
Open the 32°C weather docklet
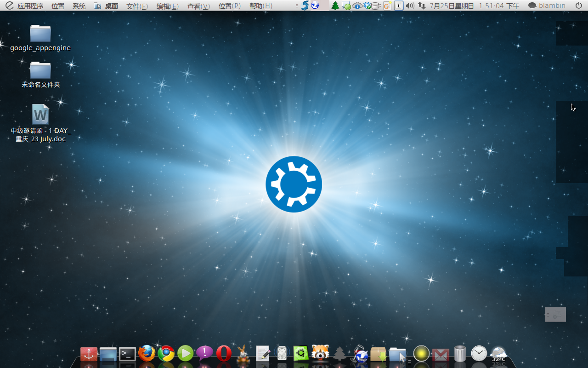pos(498,354)
